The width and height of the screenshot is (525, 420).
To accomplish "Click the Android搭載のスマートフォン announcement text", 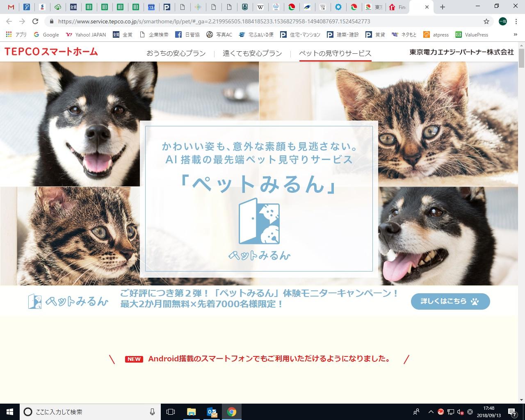I will click(269, 359).
